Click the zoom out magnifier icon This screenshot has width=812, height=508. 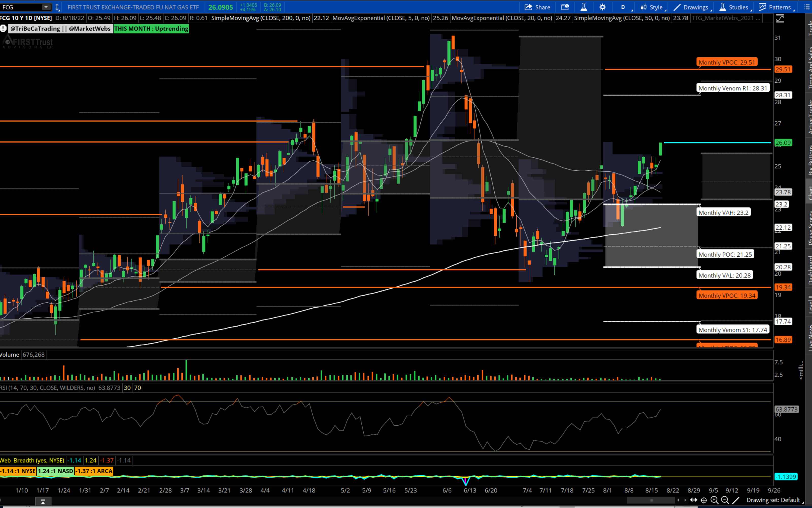pyautogui.click(x=725, y=500)
